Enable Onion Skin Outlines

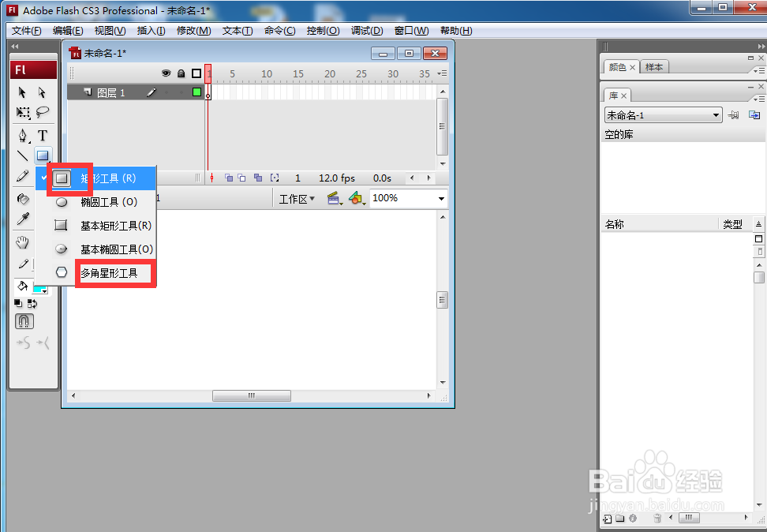coord(241,178)
